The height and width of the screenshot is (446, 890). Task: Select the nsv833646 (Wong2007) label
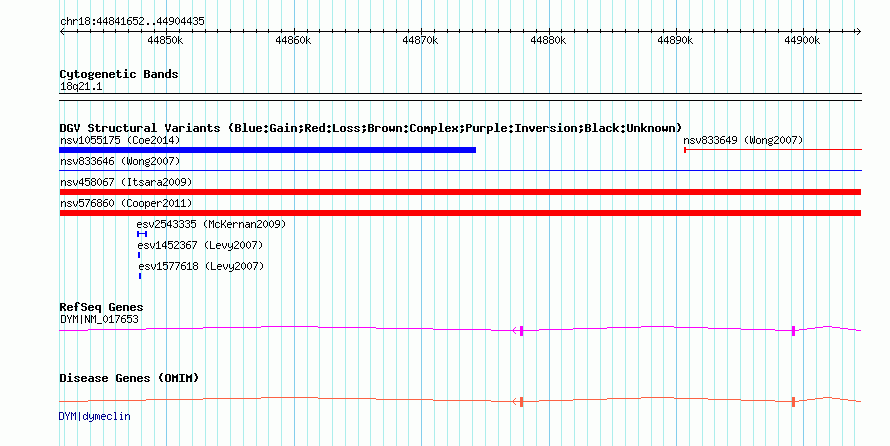click(120, 161)
